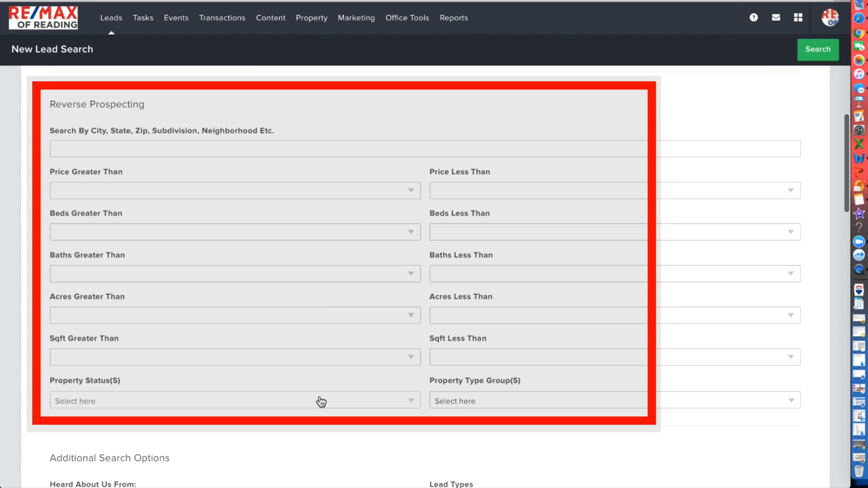
Task: Open the Office Tools menu
Action: 407,18
